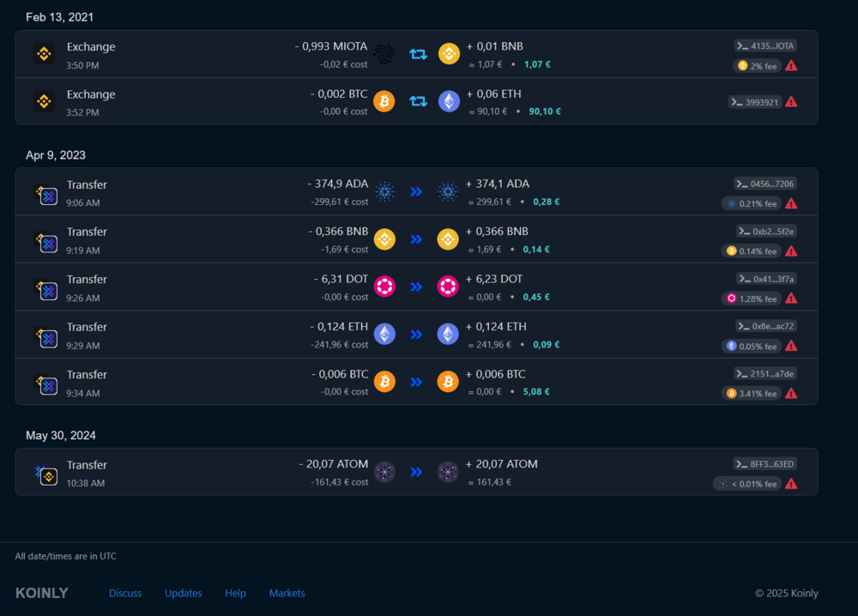Select the - 0,993 MIOTA sent amount

point(331,46)
